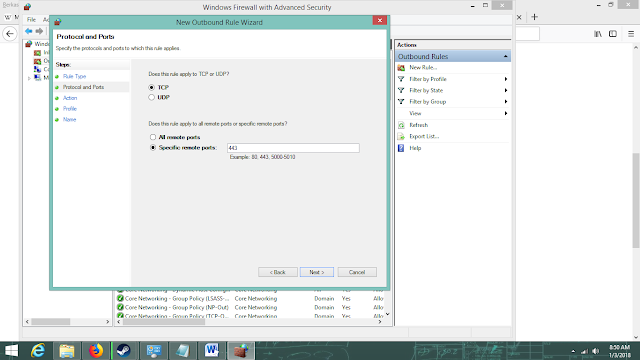Expand the View submenu arrow
Image resolution: width=640 pixels, height=360 pixels.
coord(506,113)
